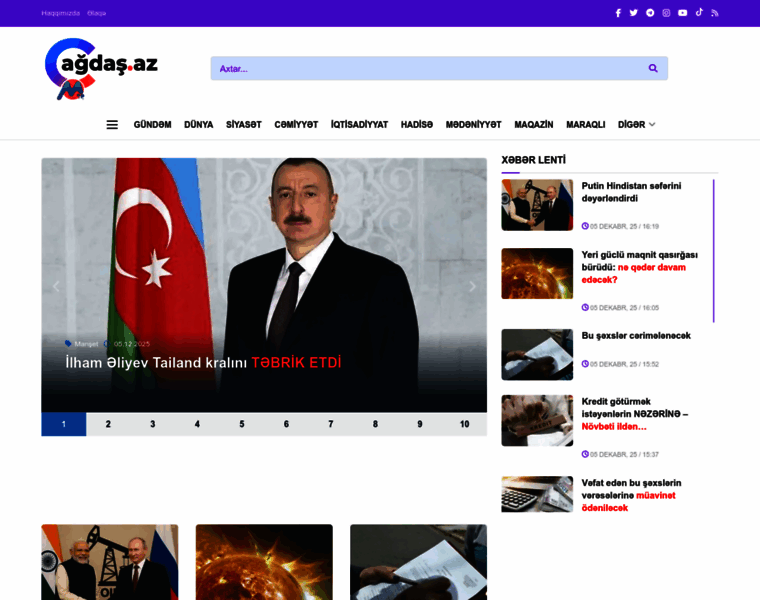760x600 pixels.
Task: Open the Twitter social link
Action: coord(633,13)
